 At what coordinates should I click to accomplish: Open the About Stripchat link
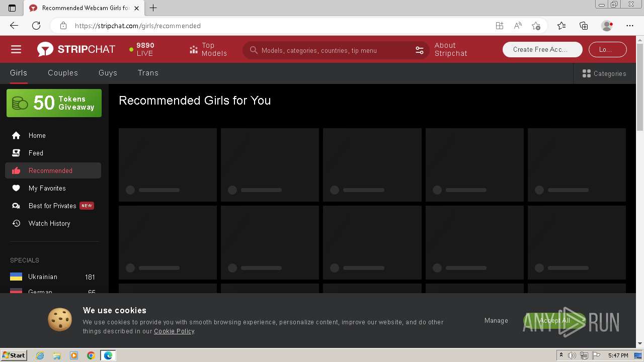(x=451, y=49)
